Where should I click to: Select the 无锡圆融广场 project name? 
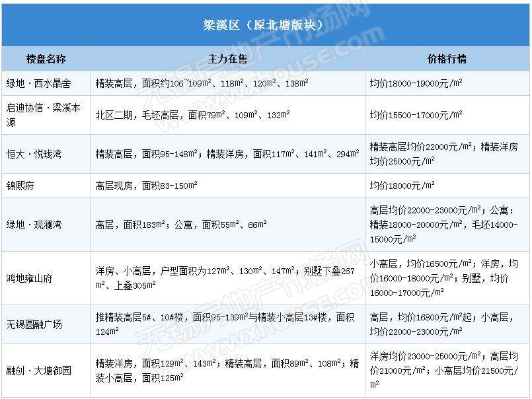(x=34, y=325)
